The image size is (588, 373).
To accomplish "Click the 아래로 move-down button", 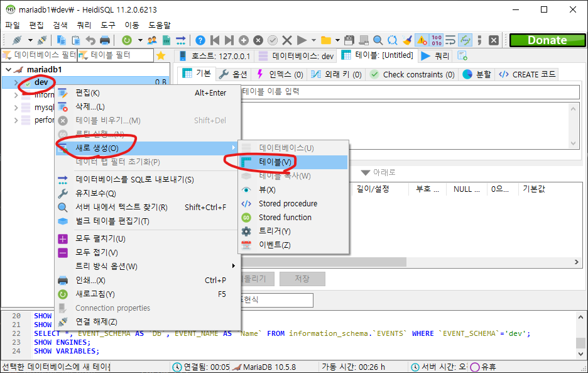I will pos(378,172).
